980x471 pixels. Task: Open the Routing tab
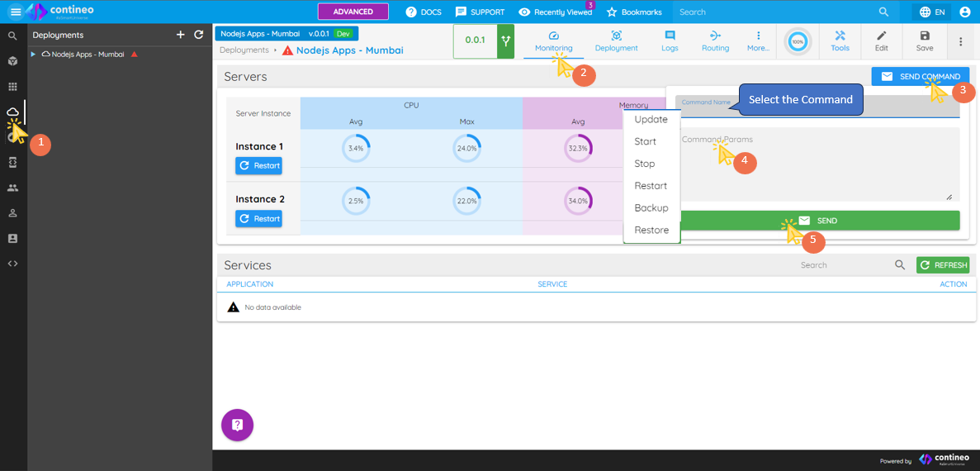715,41
